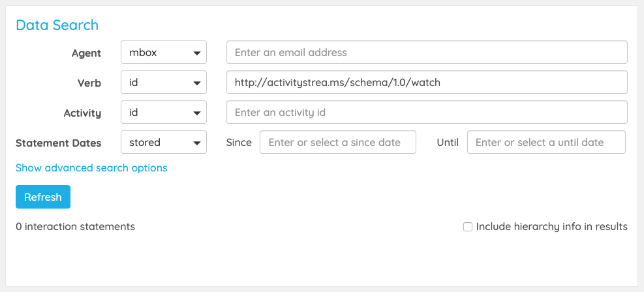The width and height of the screenshot is (644, 292).
Task: Click the 0 interaction statements count
Action: tap(75, 227)
